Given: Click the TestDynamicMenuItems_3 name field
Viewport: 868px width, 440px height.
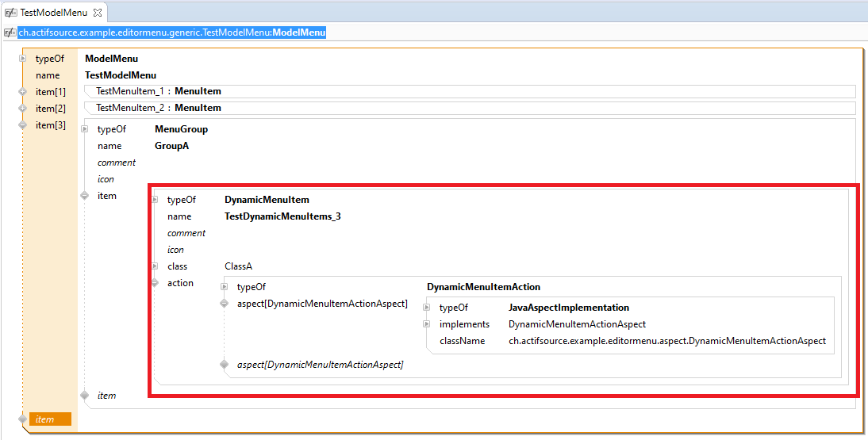Looking at the screenshot, I should 282,216.
